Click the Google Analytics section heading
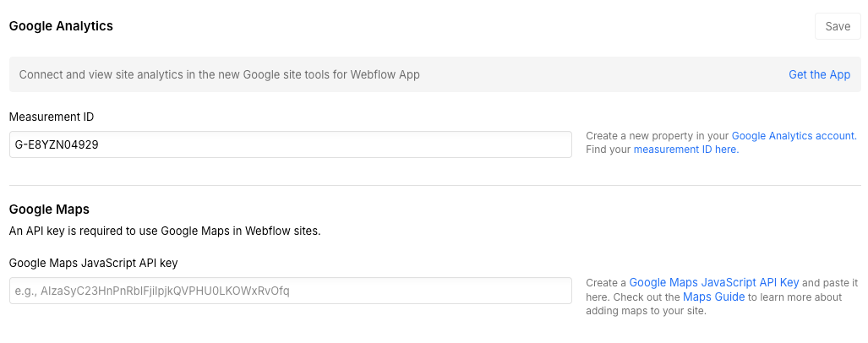The width and height of the screenshot is (868, 343). point(61,26)
